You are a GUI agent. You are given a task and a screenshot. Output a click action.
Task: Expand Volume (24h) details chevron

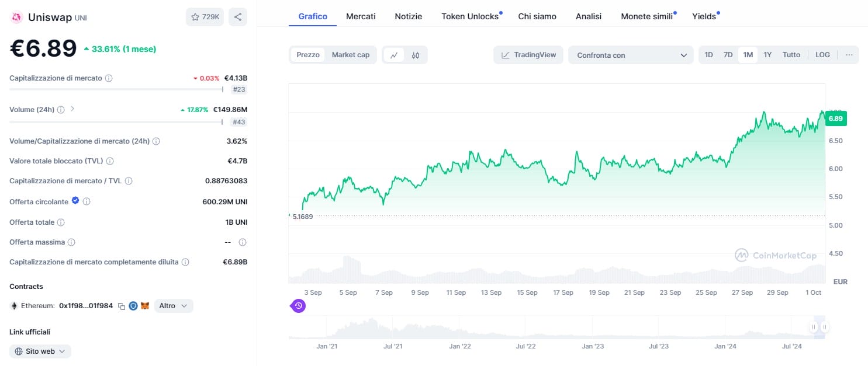(72, 109)
